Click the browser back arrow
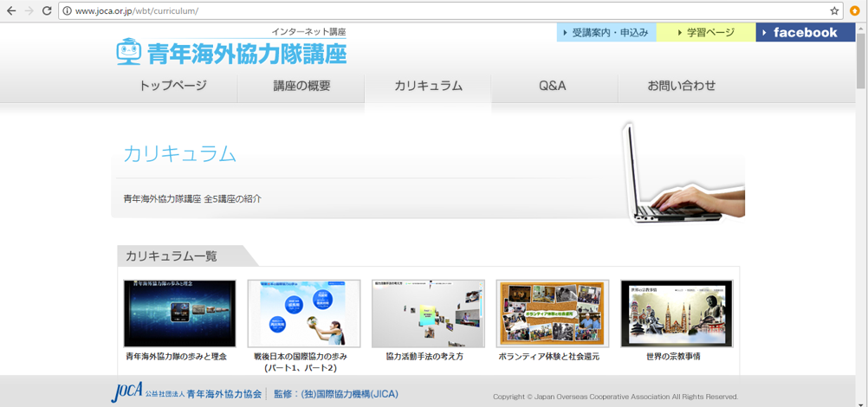The width and height of the screenshot is (868, 407). pyautogui.click(x=11, y=10)
